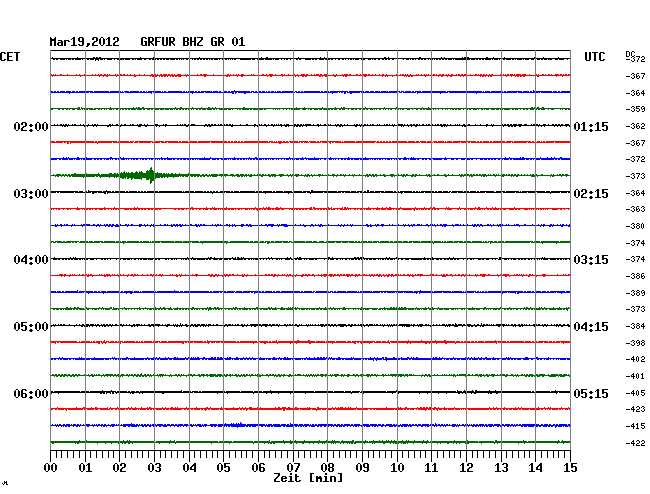Click the 12 minute axis label
The image size is (650, 494).
pyautogui.click(x=466, y=468)
